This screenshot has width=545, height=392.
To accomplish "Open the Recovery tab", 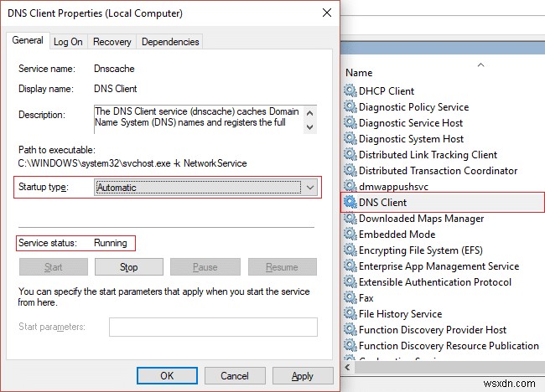I will tap(112, 42).
